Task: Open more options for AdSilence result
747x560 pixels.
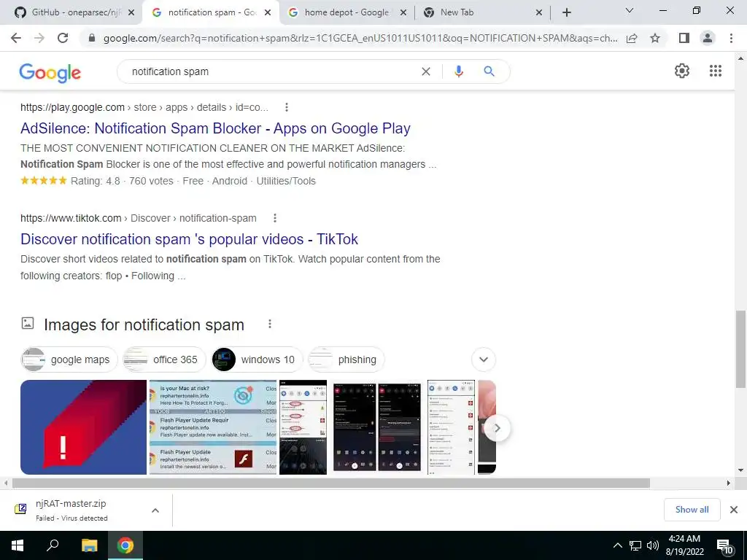Action: click(286, 108)
